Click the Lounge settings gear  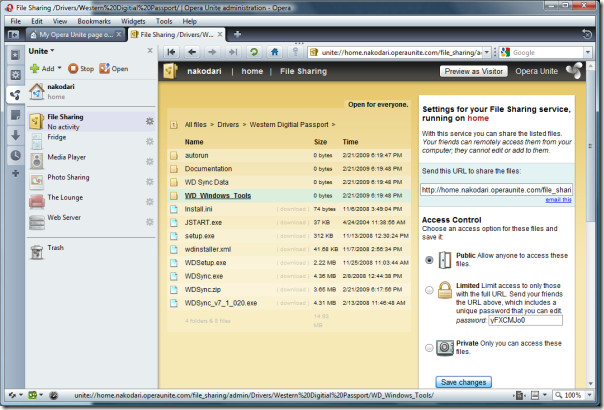click(x=150, y=202)
